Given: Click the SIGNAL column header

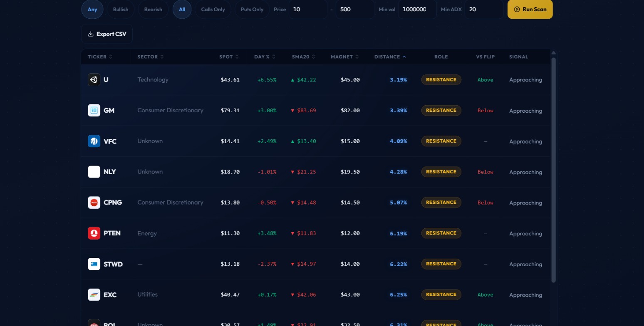Looking at the screenshot, I should pyautogui.click(x=518, y=57).
